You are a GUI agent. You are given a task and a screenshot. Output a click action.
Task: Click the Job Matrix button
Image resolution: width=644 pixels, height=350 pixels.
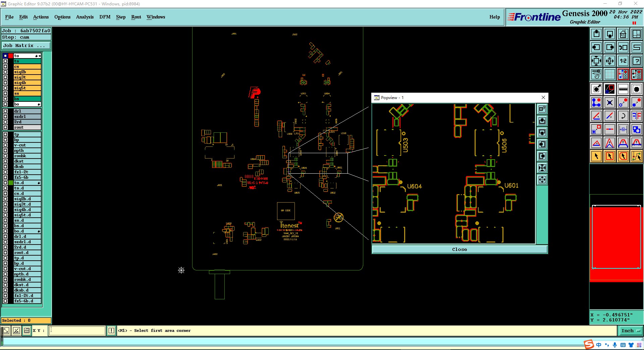point(26,46)
